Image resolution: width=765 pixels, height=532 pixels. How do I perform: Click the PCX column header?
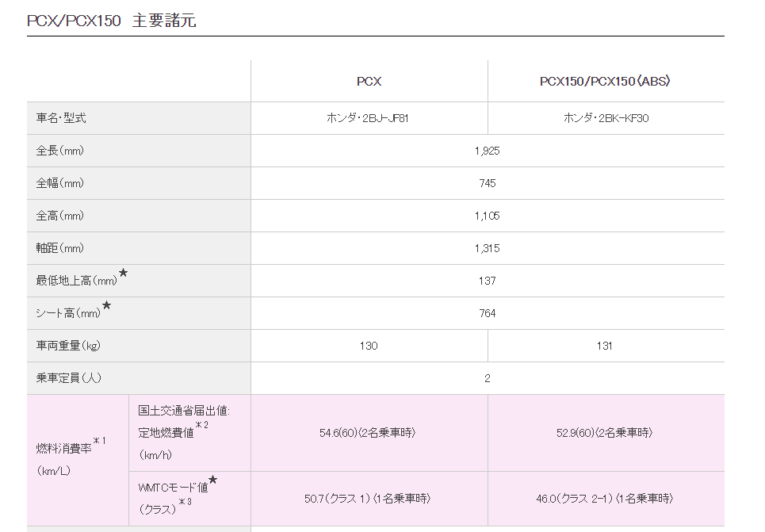(369, 81)
